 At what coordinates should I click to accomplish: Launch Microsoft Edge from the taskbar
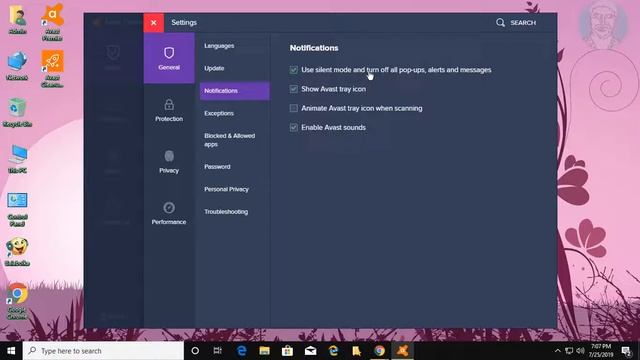(241, 351)
